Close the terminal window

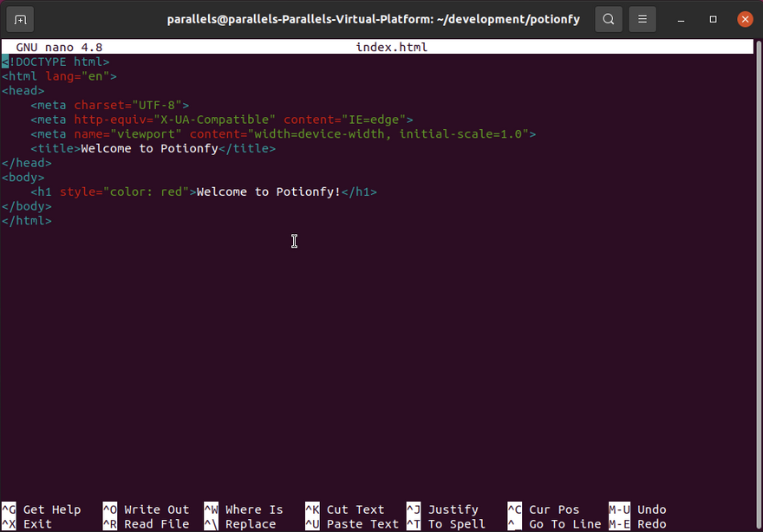(x=744, y=19)
